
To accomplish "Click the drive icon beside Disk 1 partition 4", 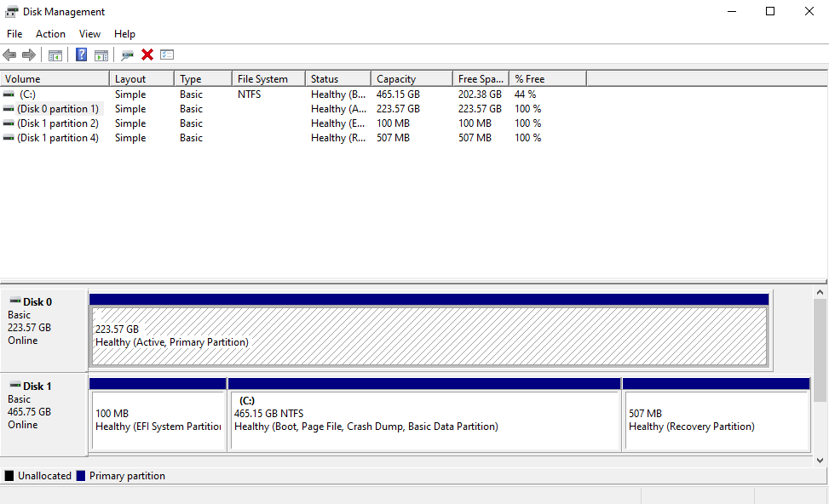I will tap(9, 137).
